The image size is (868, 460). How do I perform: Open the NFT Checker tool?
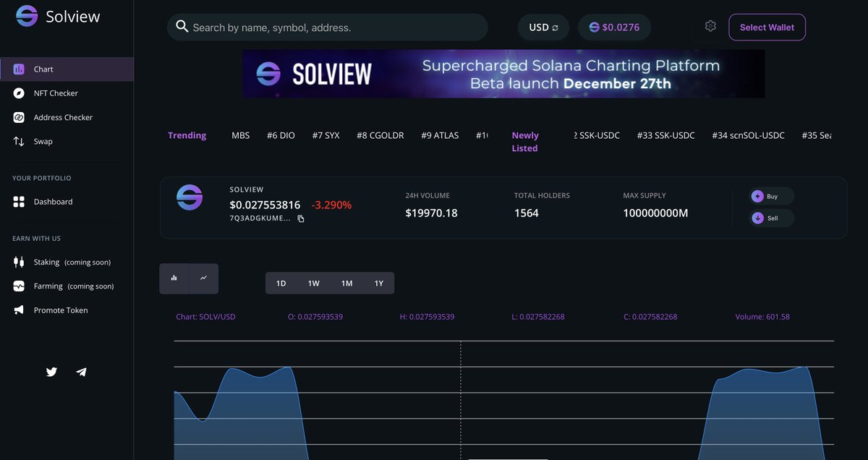tap(56, 93)
